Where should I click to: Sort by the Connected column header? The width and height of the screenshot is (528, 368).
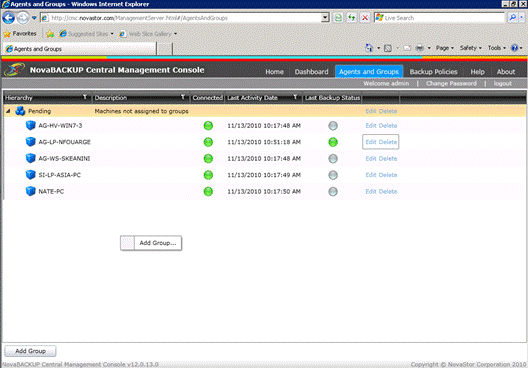[207, 98]
